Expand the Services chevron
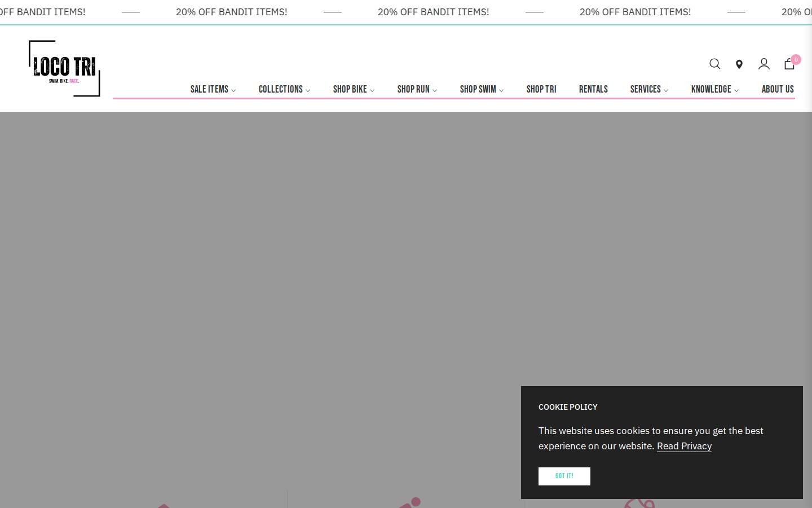The height and width of the screenshot is (508, 812). (x=666, y=90)
